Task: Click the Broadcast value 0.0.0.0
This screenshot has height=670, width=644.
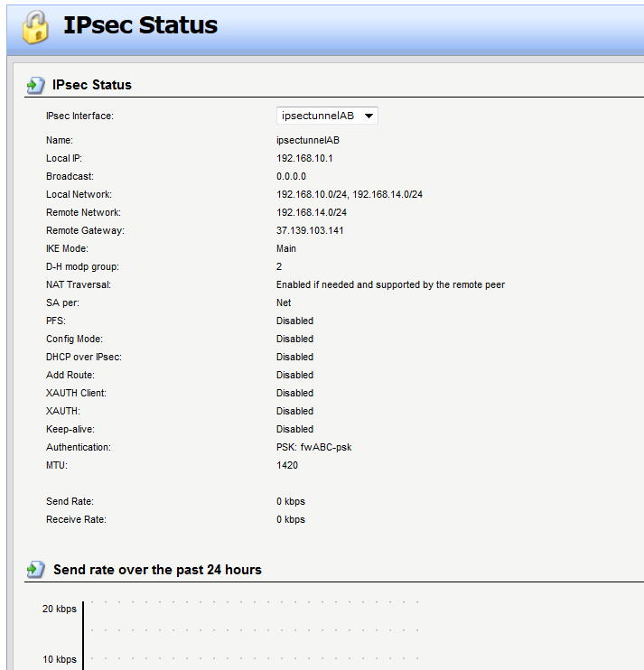Action: pos(291,176)
